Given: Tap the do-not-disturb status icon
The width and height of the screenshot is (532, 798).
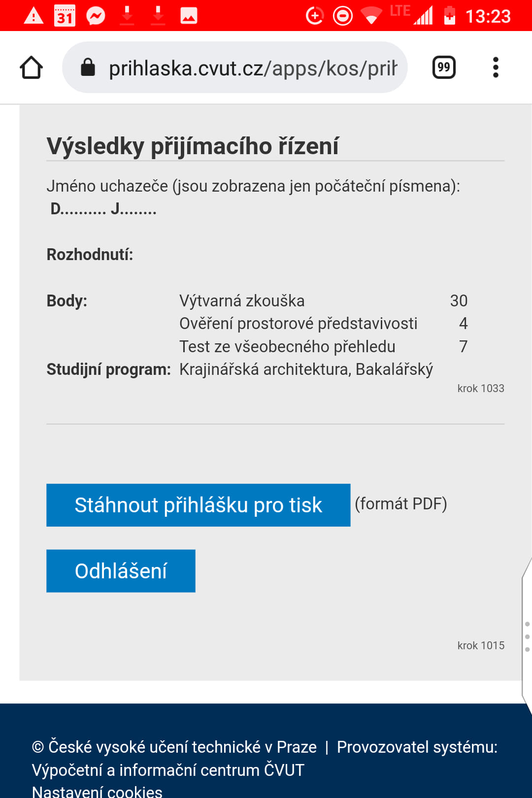Looking at the screenshot, I should pyautogui.click(x=343, y=16).
